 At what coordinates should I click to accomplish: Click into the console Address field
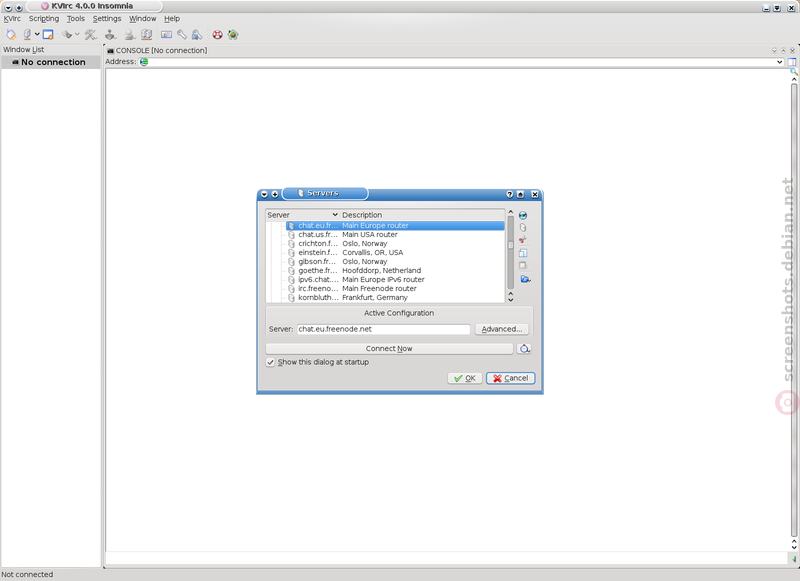point(462,62)
